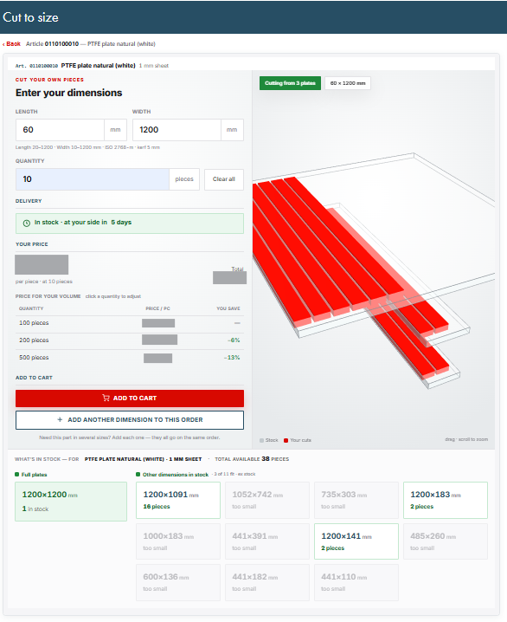Click the In stock delivery notice
Viewport: 507px width, 622px height.
pos(130,223)
